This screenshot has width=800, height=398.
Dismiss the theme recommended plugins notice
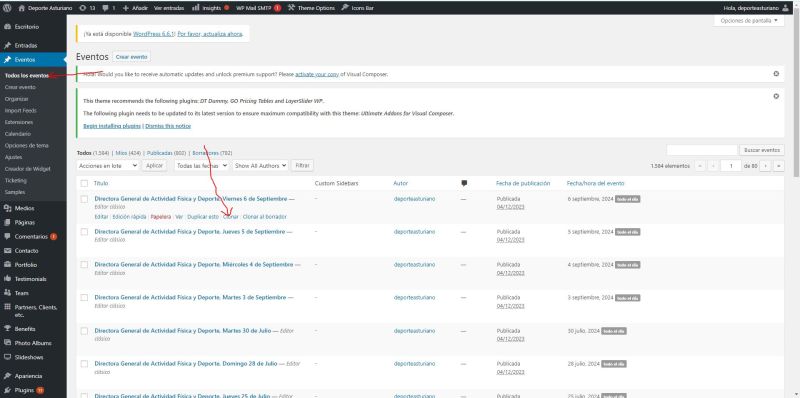776,96
